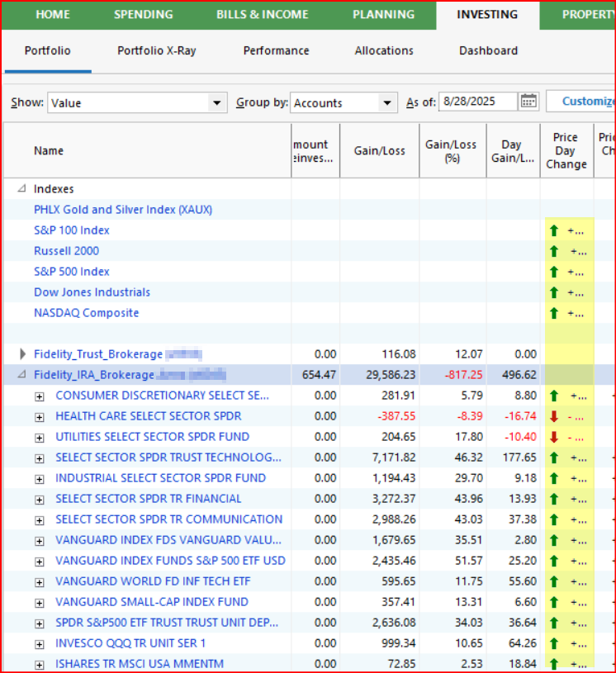
Task: Go to the SPENDING tab
Action: (144, 15)
